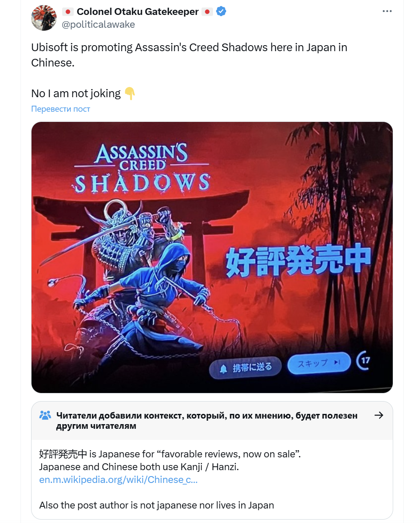Viewport: 420px width, 523px height.
Task: Open the en.m.wikipedia.org link
Action: [118, 480]
